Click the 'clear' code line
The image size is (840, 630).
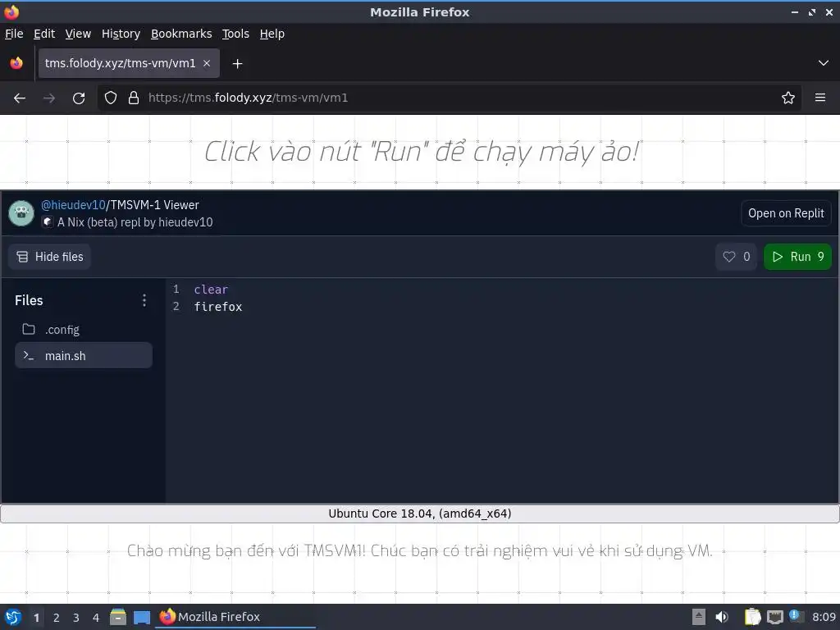(211, 290)
